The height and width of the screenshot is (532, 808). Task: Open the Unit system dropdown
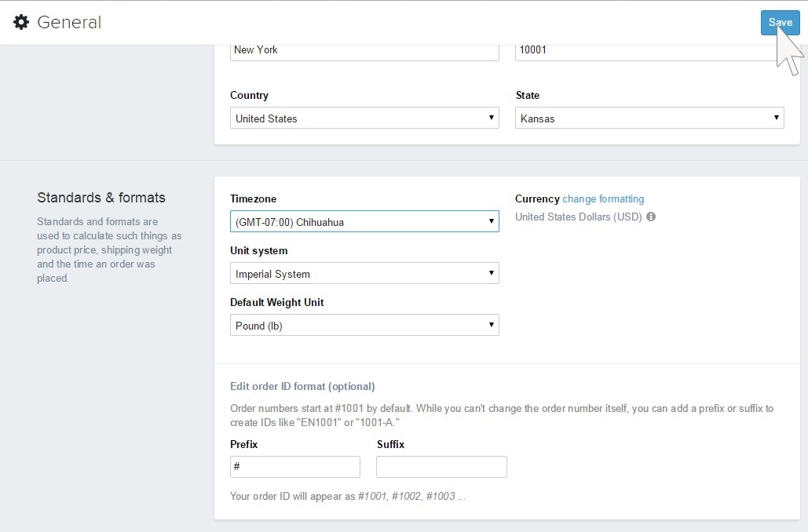click(364, 274)
